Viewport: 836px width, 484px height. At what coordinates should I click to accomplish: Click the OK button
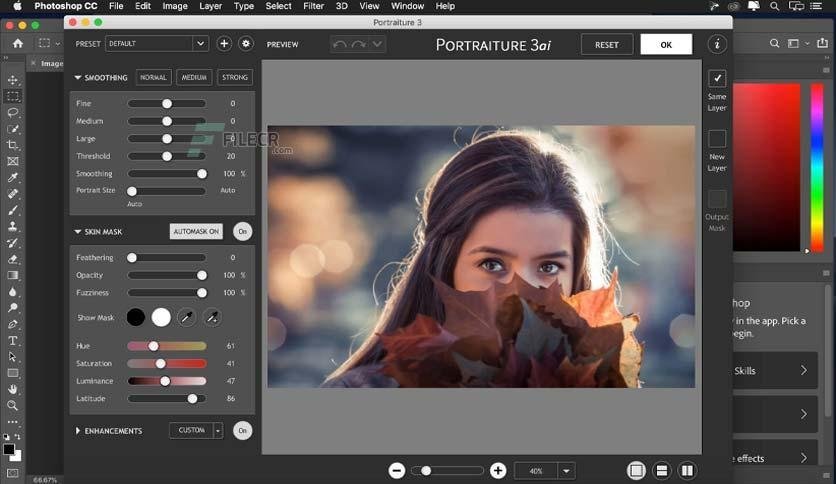click(x=666, y=45)
